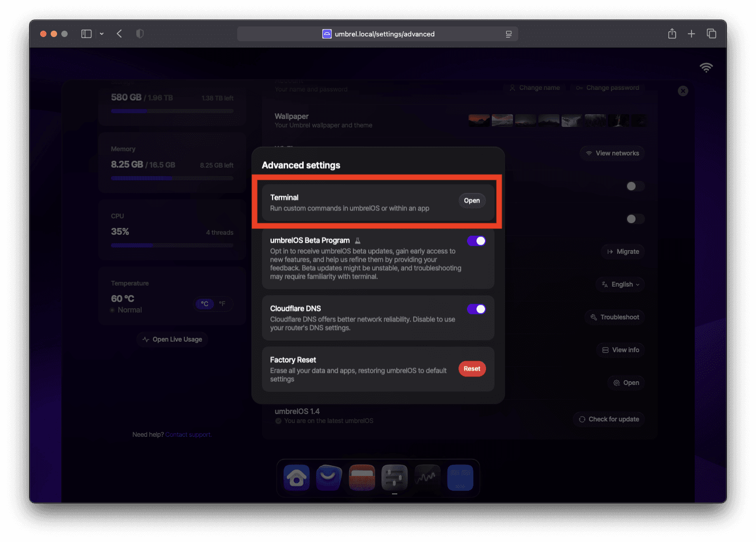Image resolution: width=756 pixels, height=542 pixels.
Task: Click the Memory usage progress bar
Action: (x=172, y=178)
